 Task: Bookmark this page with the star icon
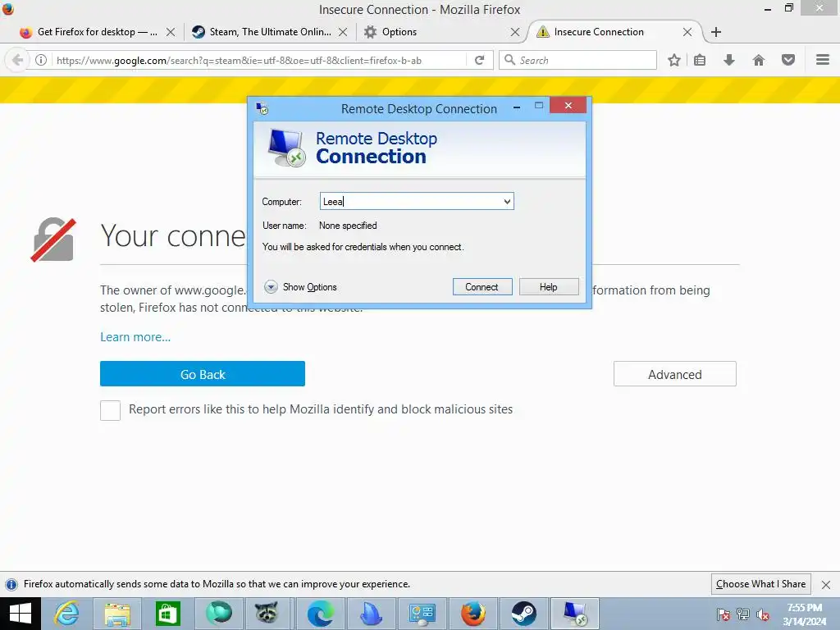674,60
